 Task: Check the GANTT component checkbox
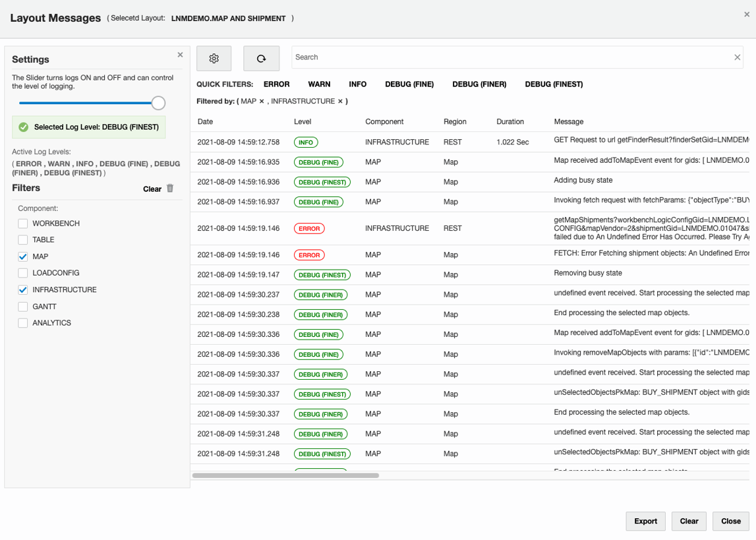coord(23,307)
